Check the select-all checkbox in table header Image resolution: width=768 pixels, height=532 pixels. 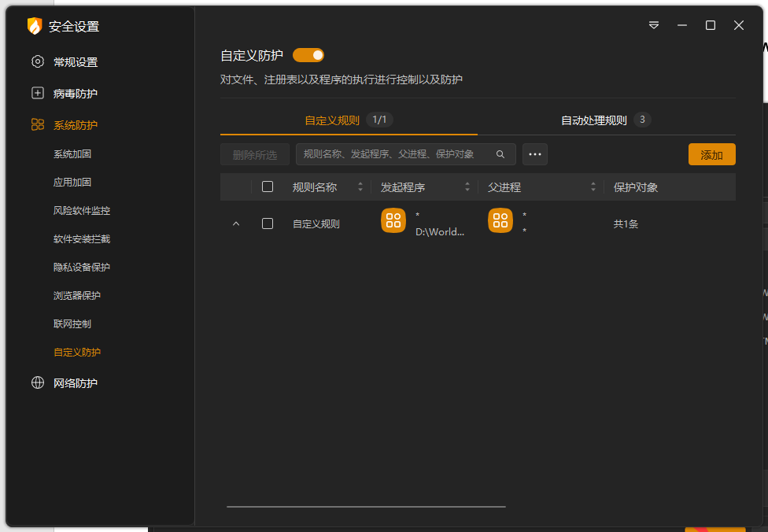[268, 187]
